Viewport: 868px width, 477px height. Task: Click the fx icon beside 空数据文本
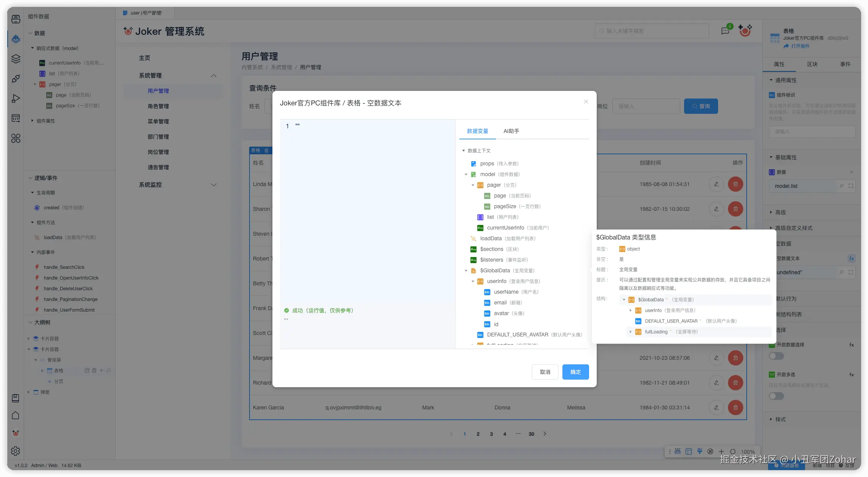coord(851,259)
